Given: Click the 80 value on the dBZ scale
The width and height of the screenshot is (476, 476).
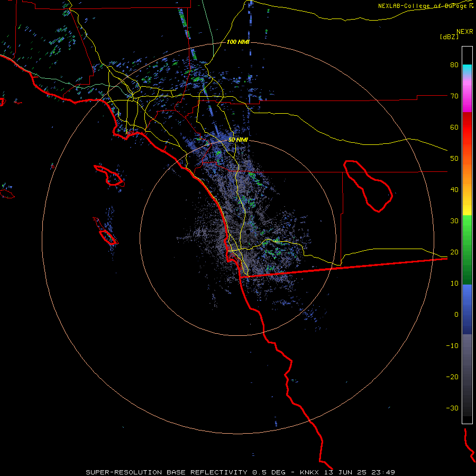Looking at the screenshot, I should pos(454,65).
